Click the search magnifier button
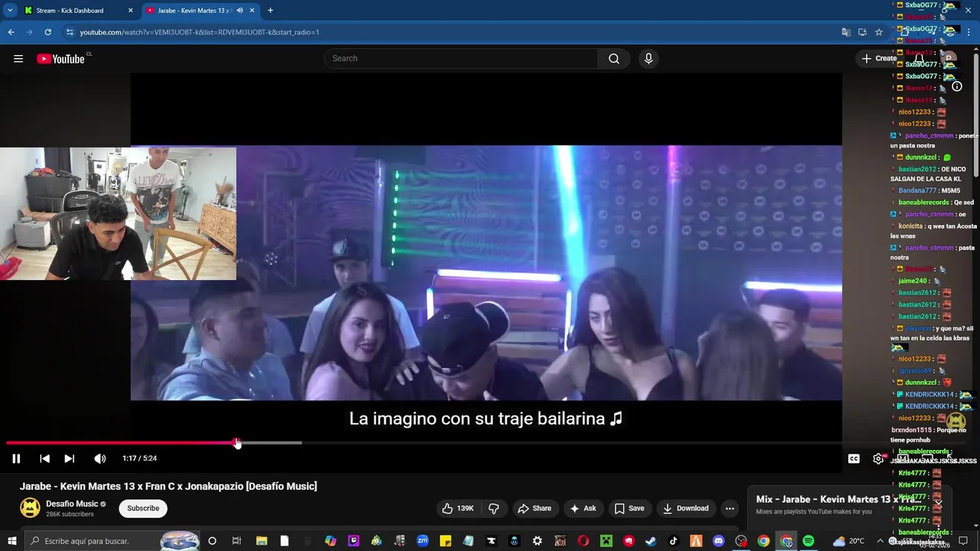Image resolution: width=980 pixels, height=551 pixels. pyautogui.click(x=613, y=59)
